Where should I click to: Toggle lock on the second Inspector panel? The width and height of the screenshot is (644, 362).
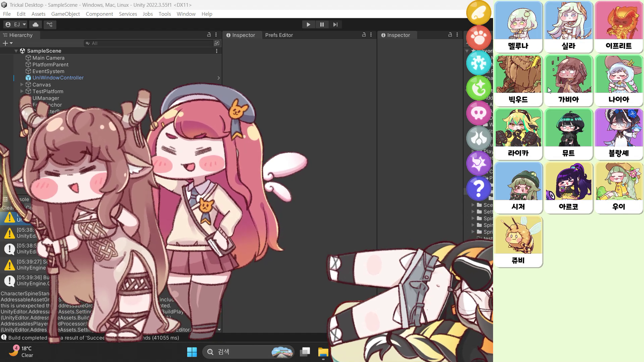click(450, 35)
